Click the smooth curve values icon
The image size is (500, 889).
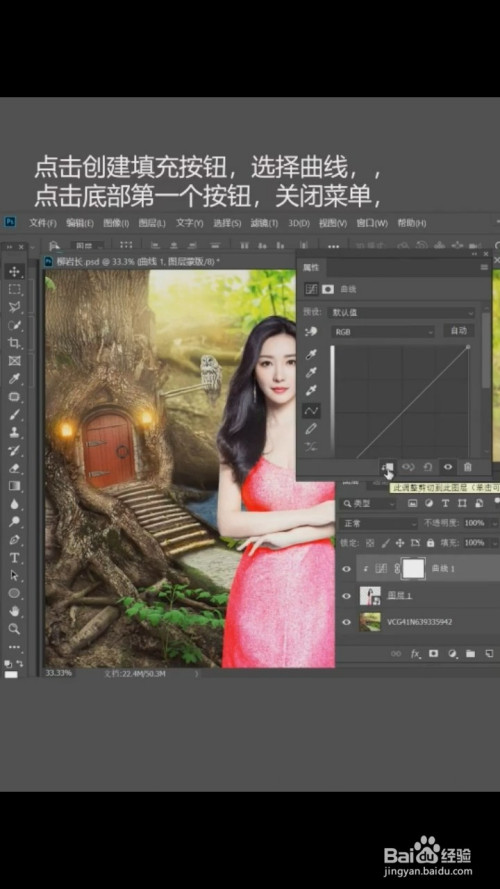coord(311,447)
